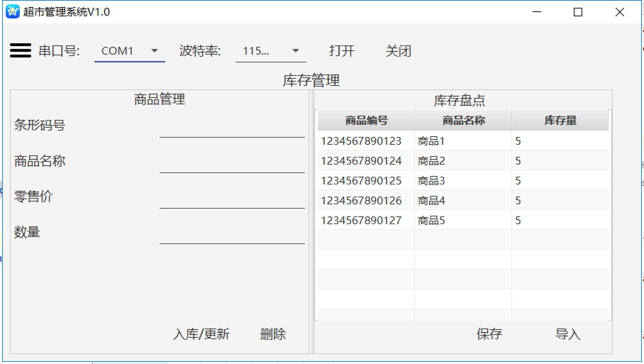644x364 pixels.
Task: Click the 打开 button to open port
Action: pos(342,51)
